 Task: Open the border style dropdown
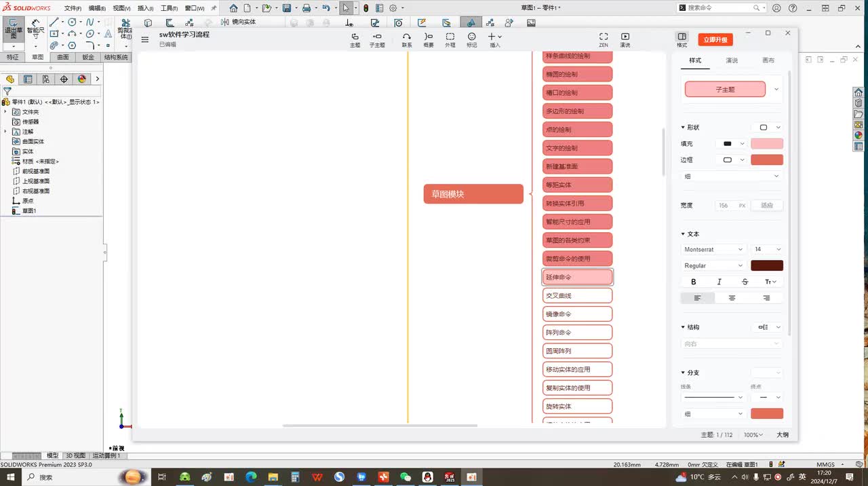(732, 160)
